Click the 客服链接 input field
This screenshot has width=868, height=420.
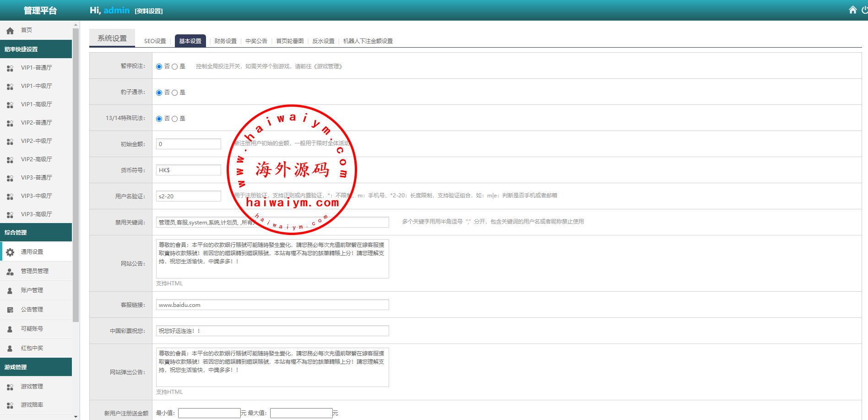(x=272, y=305)
